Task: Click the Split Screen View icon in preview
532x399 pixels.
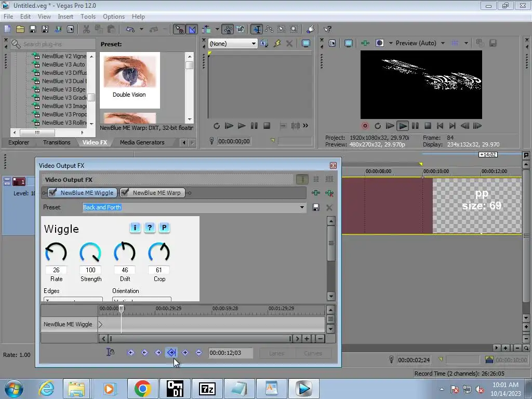Action: [x=380, y=43]
